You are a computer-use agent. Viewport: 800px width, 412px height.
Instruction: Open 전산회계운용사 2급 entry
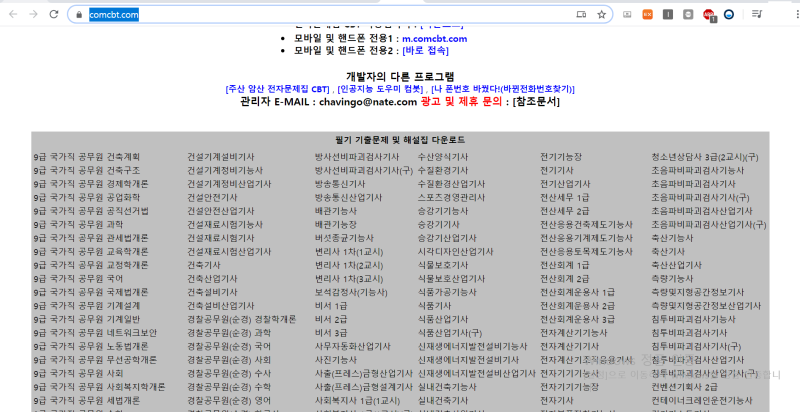tap(578, 306)
